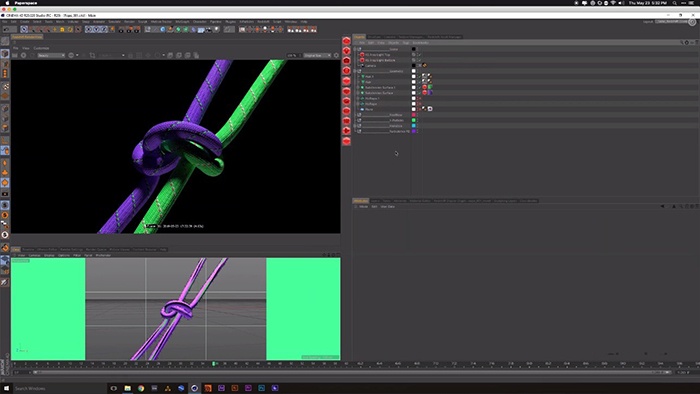
Task: Open the Objects tab in the object manager
Action: [360, 37]
